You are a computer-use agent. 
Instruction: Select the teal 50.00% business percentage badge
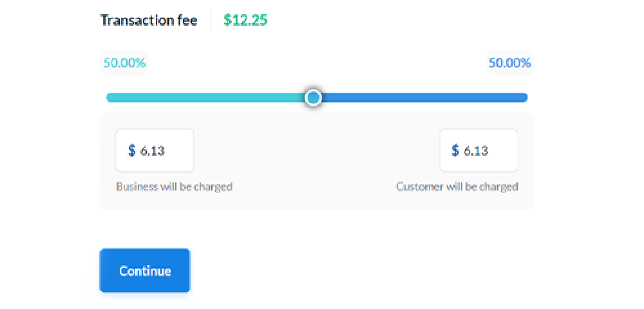[x=125, y=63]
